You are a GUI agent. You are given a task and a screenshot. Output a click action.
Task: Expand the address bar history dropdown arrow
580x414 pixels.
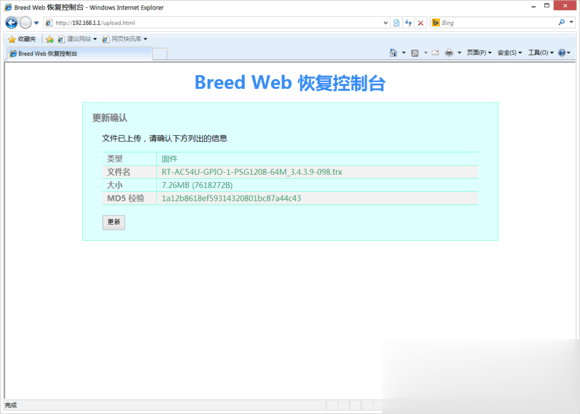tap(385, 23)
